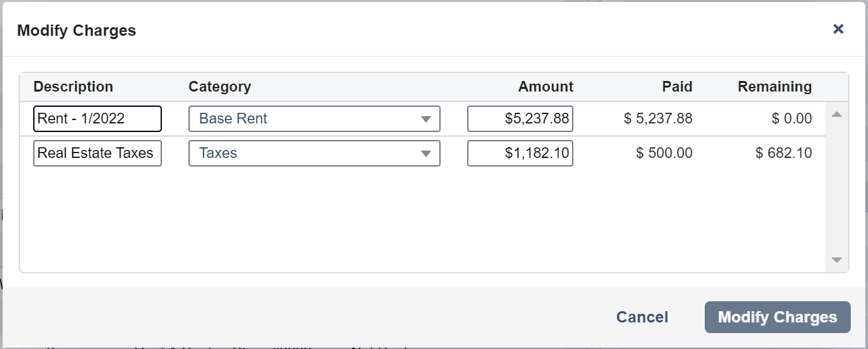868x349 pixels.
Task: Open the Taxes category dropdown
Action: [315, 153]
